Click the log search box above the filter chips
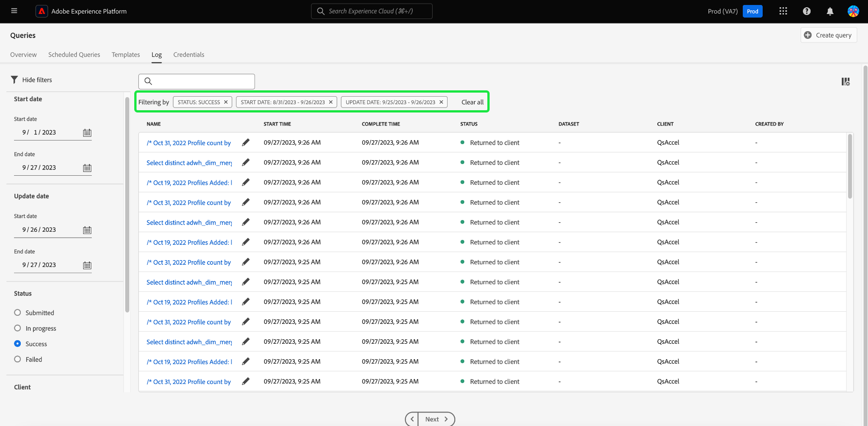Screen dimensions: 868x426 [x=197, y=81]
